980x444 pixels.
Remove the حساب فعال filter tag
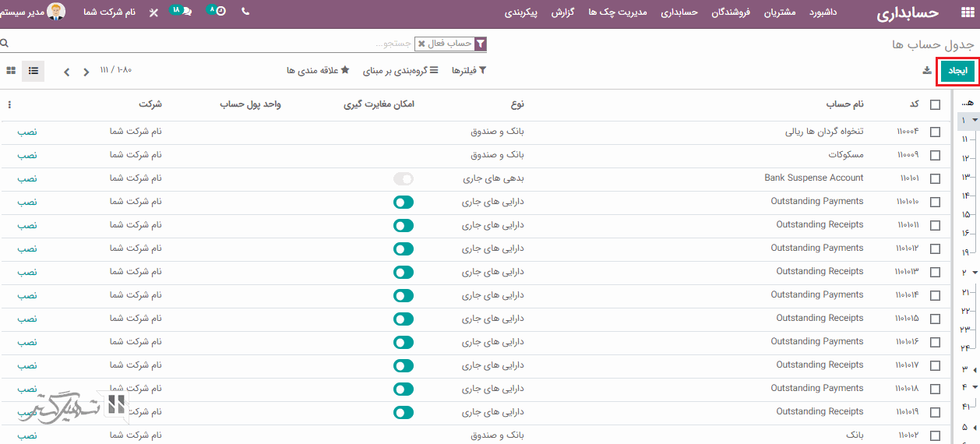[x=421, y=44]
